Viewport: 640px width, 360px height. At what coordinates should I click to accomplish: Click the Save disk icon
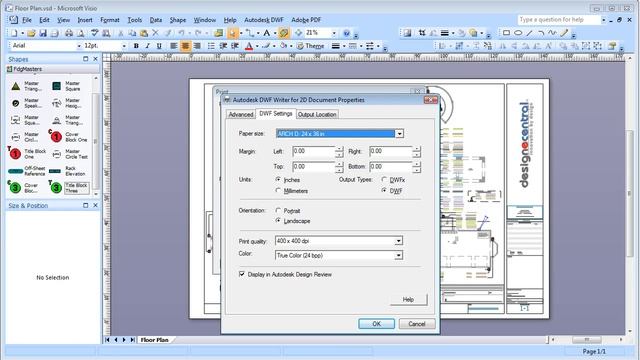(x=43, y=33)
